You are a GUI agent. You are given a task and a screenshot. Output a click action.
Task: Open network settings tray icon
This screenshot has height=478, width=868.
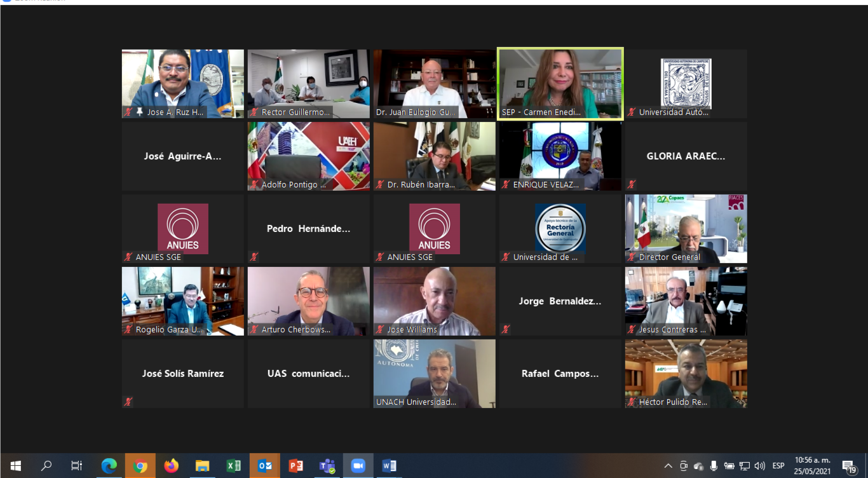[x=745, y=466]
